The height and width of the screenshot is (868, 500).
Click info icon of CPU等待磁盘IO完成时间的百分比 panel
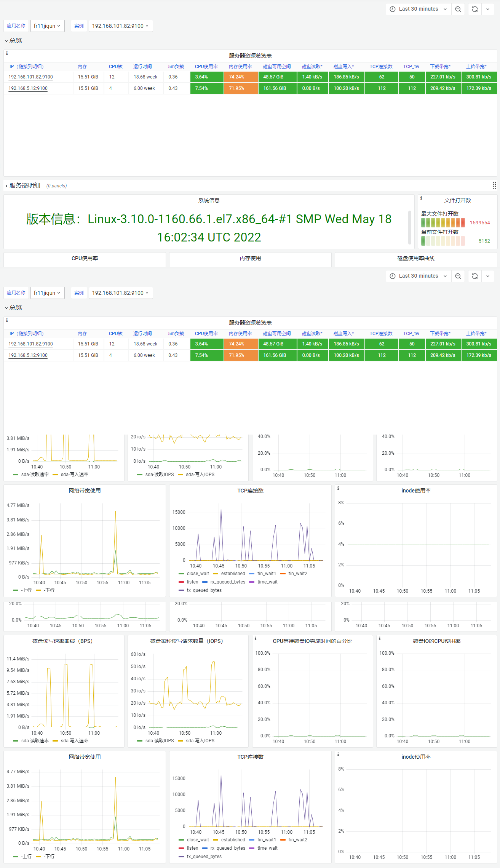click(256, 638)
